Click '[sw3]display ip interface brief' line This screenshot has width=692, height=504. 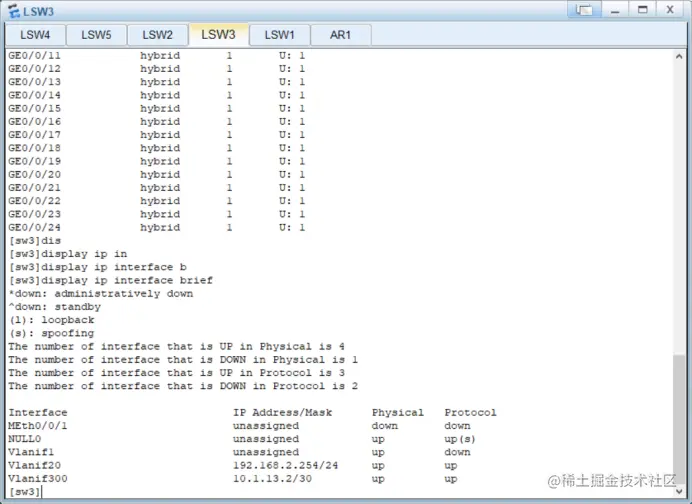[111, 281]
